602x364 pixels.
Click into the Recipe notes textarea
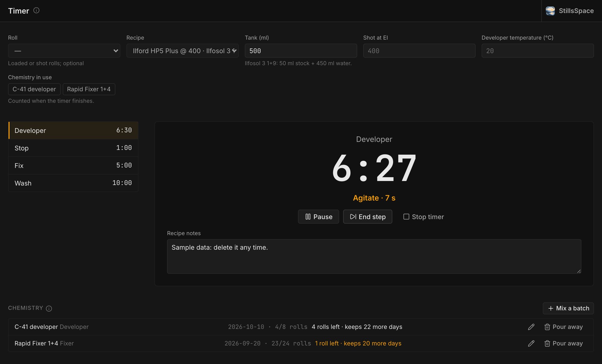tap(374, 256)
